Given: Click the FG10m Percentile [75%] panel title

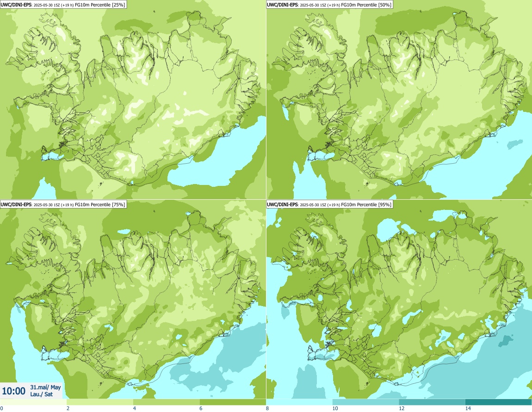Looking at the screenshot, I should [63, 204].
